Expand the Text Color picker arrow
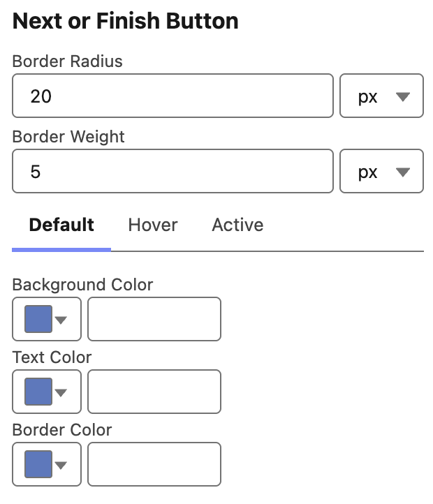 61,393
